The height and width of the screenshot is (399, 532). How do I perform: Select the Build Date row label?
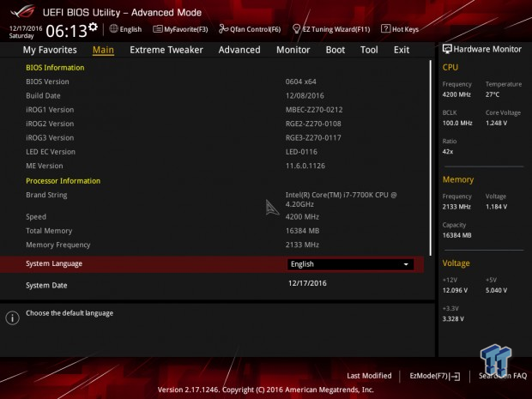pyautogui.click(x=43, y=96)
